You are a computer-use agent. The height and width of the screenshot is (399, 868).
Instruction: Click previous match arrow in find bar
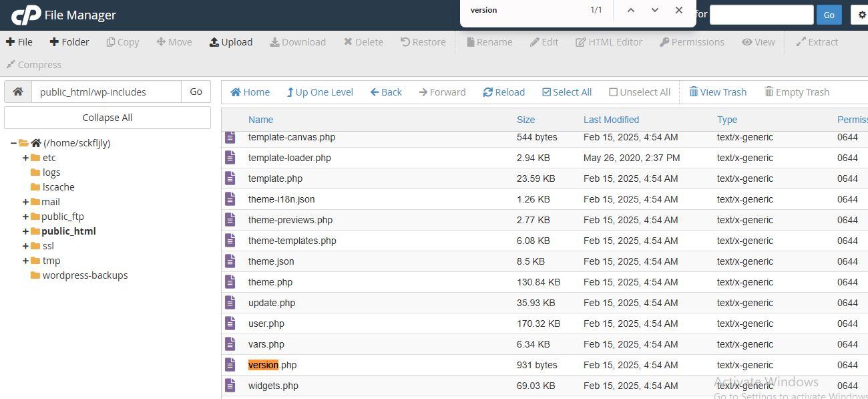click(x=631, y=10)
